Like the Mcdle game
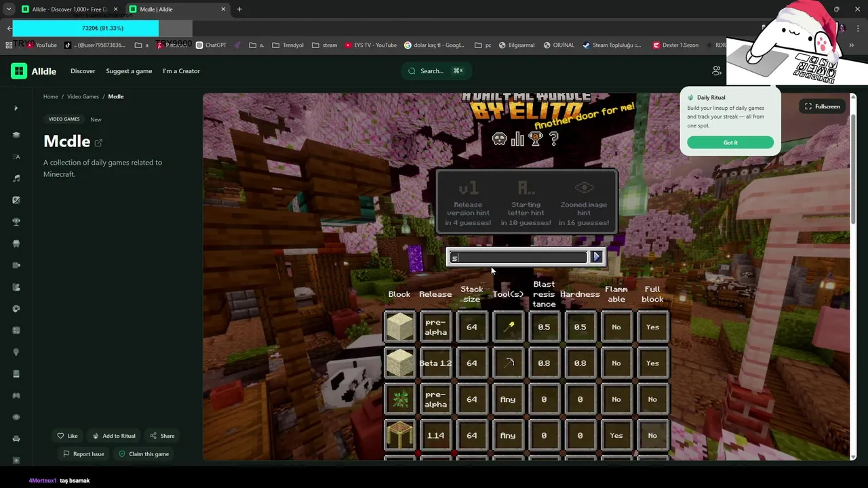The width and height of the screenshot is (868, 488). tap(67, 436)
